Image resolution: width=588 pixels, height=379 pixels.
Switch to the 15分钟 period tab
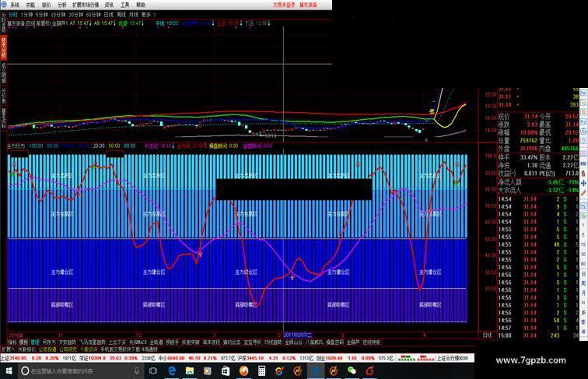(x=58, y=15)
